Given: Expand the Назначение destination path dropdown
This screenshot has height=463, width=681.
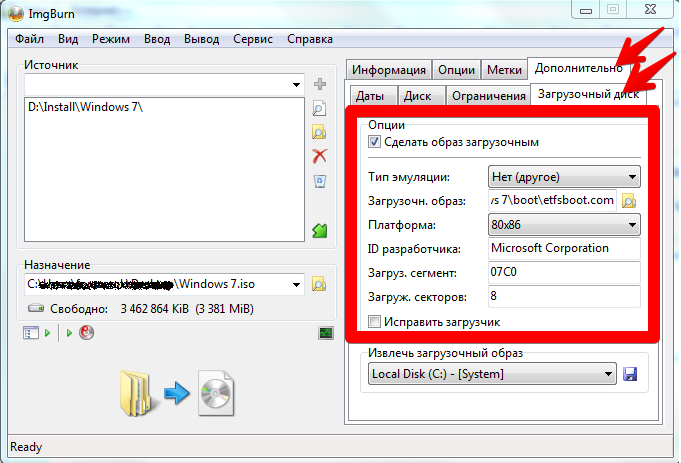Looking at the screenshot, I should 296,285.
